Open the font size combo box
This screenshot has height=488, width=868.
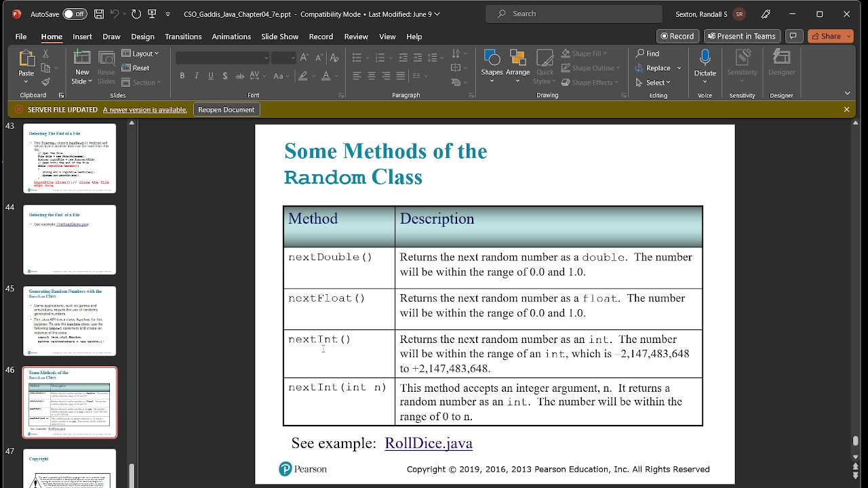point(283,58)
